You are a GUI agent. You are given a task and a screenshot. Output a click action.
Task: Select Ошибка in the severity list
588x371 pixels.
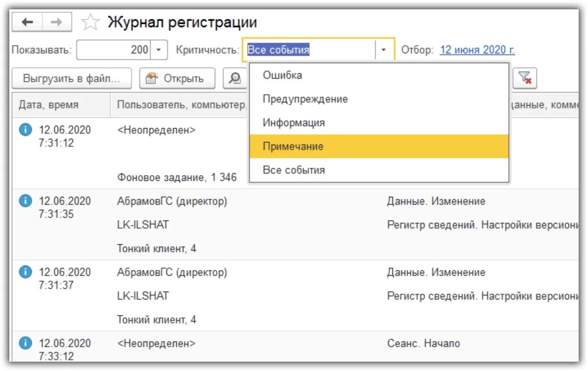coord(379,75)
